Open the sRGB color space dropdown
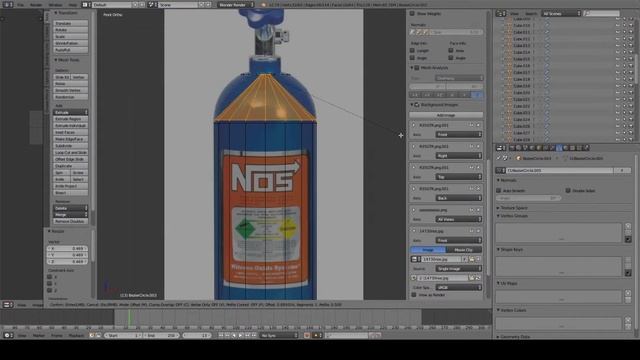Screen dimensions: 640x360 pyautogui.click(x=459, y=287)
